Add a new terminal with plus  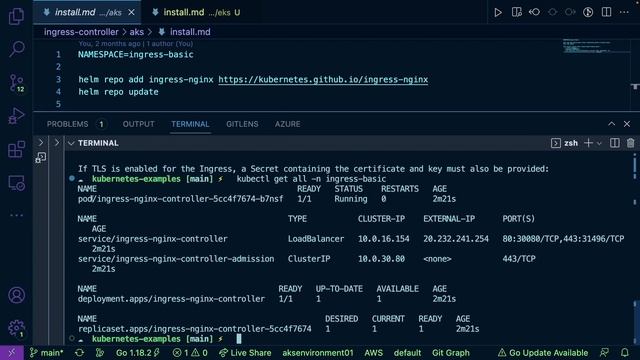(x=588, y=143)
